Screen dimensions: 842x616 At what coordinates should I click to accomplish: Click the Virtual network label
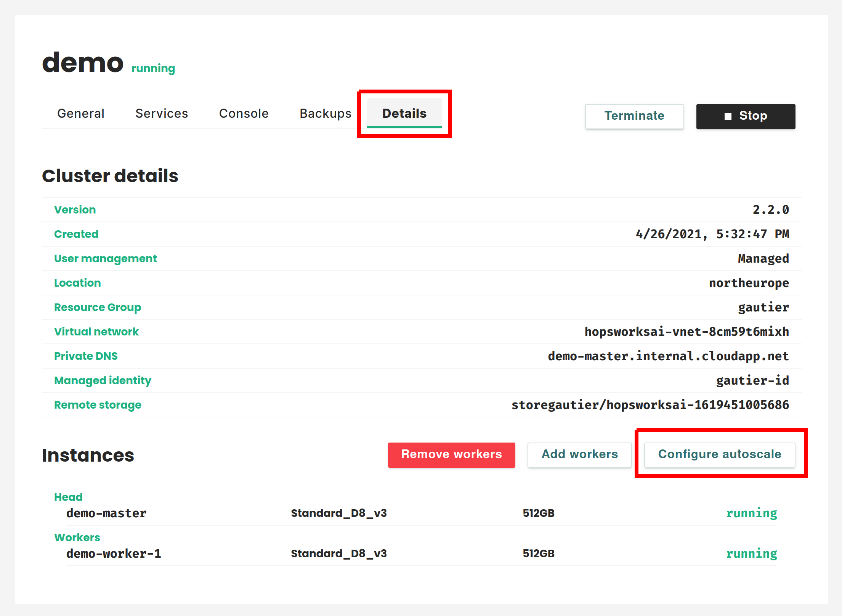click(x=96, y=332)
